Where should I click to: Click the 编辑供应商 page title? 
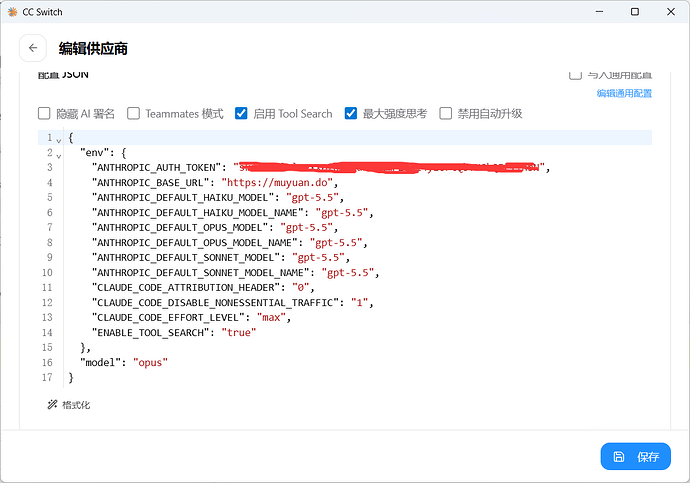coord(93,48)
